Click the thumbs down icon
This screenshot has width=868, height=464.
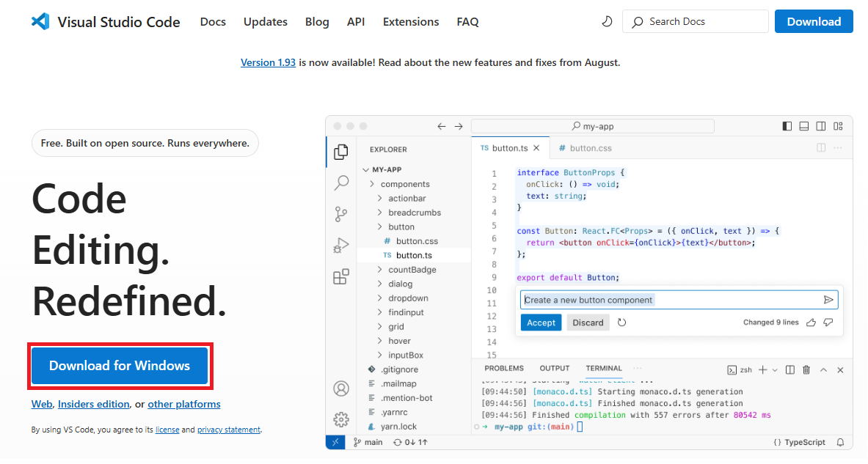pyautogui.click(x=828, y=323)
